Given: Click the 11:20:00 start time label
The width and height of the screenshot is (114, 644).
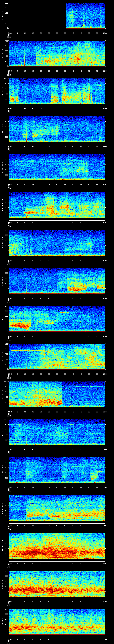Looking at the screenshot, I should (9, 450).
